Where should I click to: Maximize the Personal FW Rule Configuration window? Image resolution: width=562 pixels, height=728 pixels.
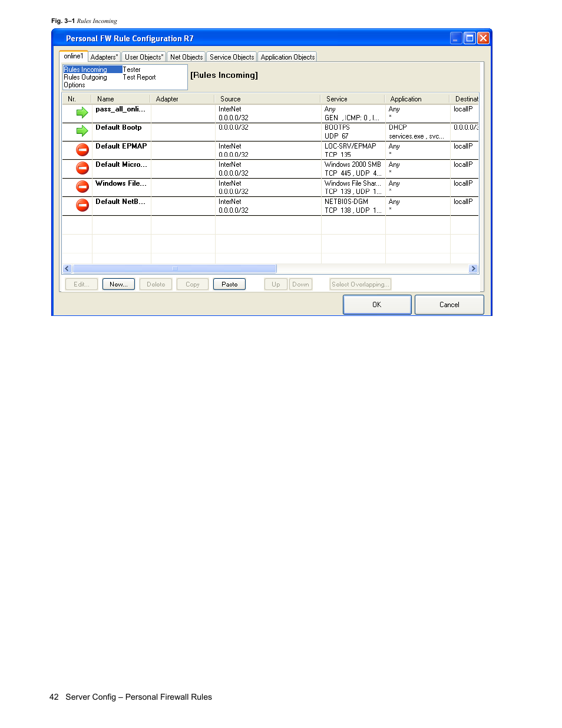pyautogui.click(x=470, y=38)
